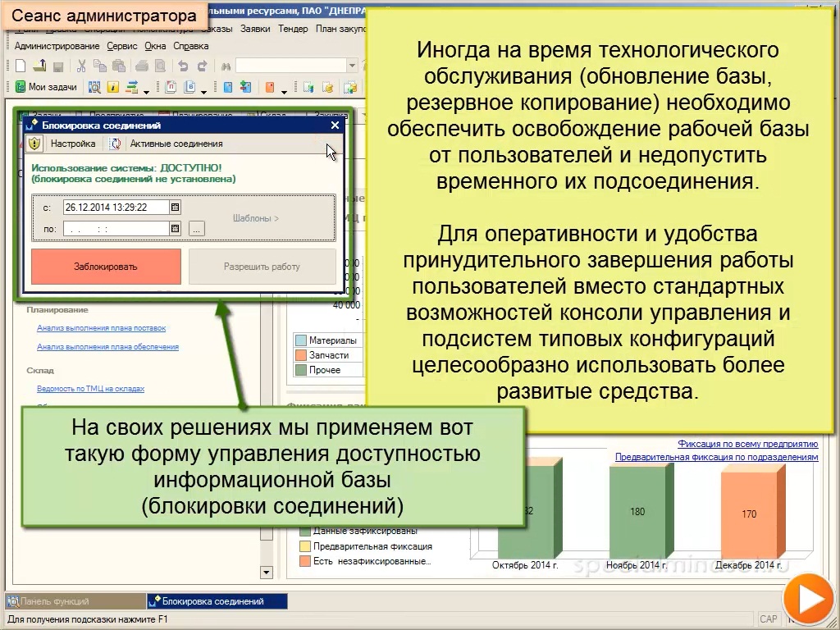Click the orange play button icon
This screenshot has height=630, width=840.
point(807,600)
